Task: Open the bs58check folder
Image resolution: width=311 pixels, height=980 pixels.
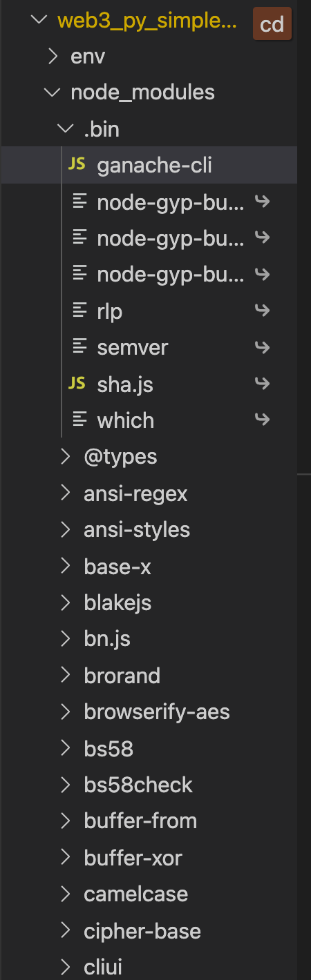Action: [x=138, y=784]
